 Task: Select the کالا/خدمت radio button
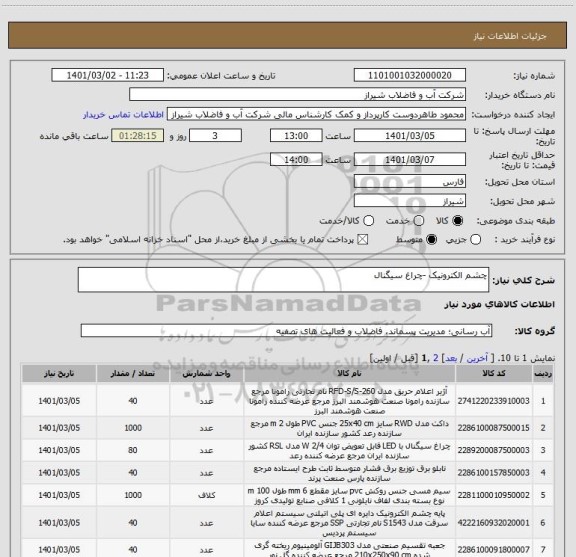click(x=368, y=220)
